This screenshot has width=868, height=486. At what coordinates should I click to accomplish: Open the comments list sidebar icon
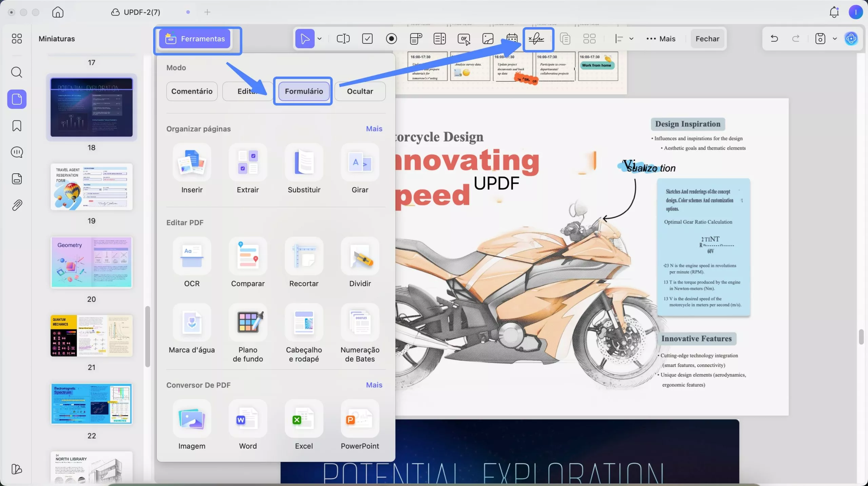pyautogui.click(x=17, y=152)
